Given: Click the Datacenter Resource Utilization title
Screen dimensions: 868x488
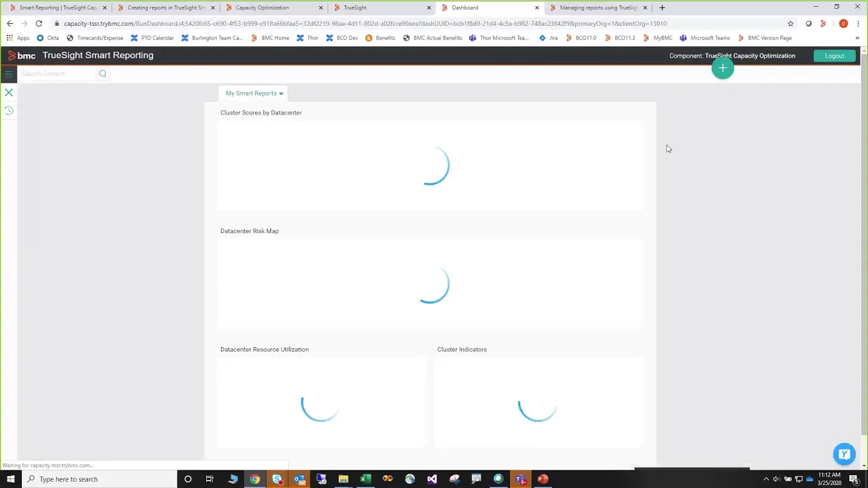Looking at the screenshot, I should tap(264, 350).
